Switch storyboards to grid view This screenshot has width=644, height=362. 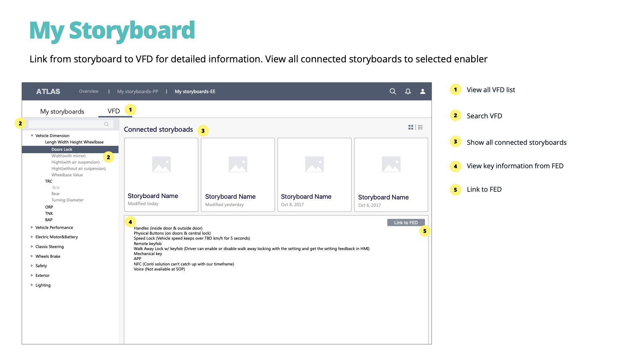(411, 127)
